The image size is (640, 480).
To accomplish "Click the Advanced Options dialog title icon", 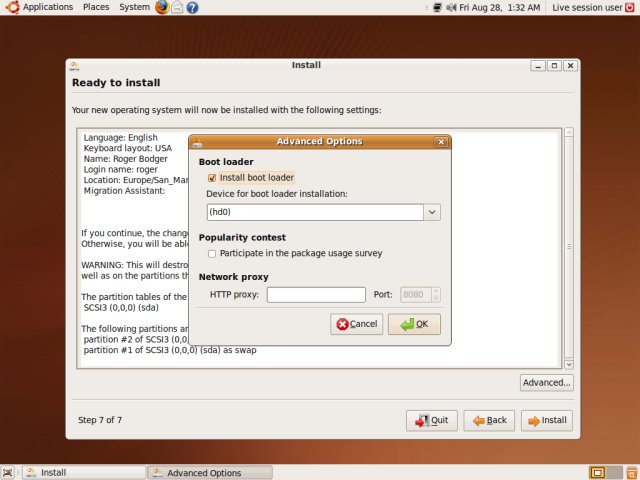I will pos(198,142).
